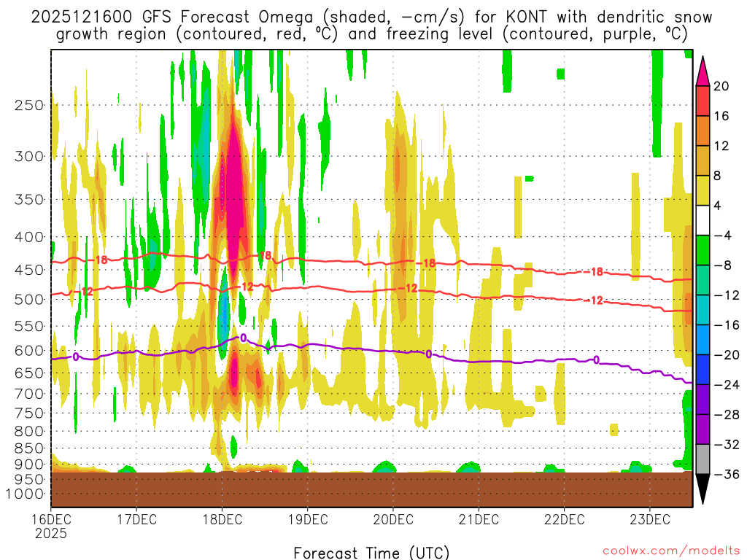Click the colorbar value 8
Screen dimensions: 747x560
point(717,176)
